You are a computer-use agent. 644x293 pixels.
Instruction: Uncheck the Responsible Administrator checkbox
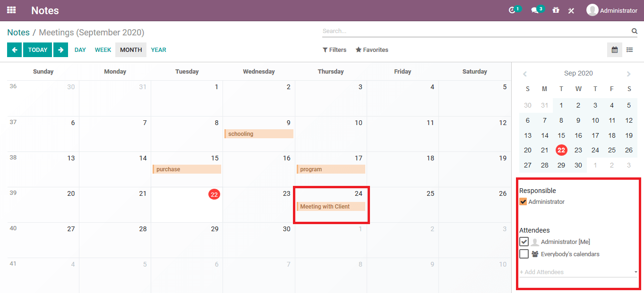(523, 201)
